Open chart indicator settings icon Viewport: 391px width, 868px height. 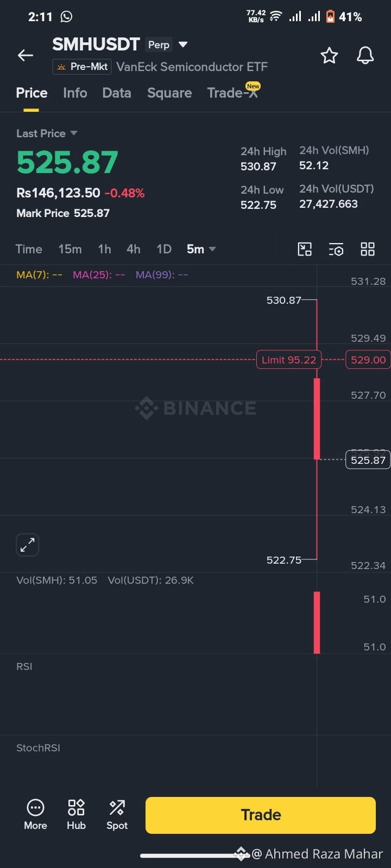[336, 249]
